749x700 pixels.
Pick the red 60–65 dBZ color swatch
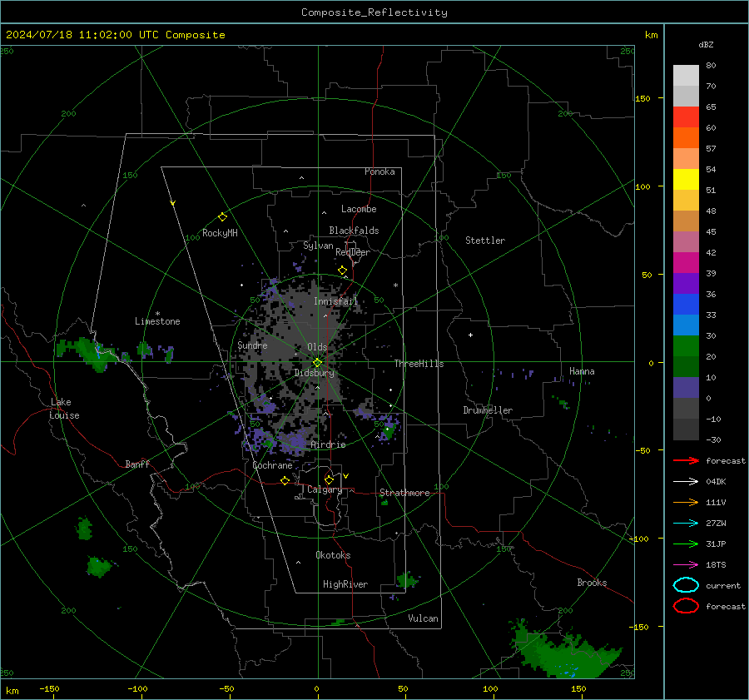click(686, 117)
